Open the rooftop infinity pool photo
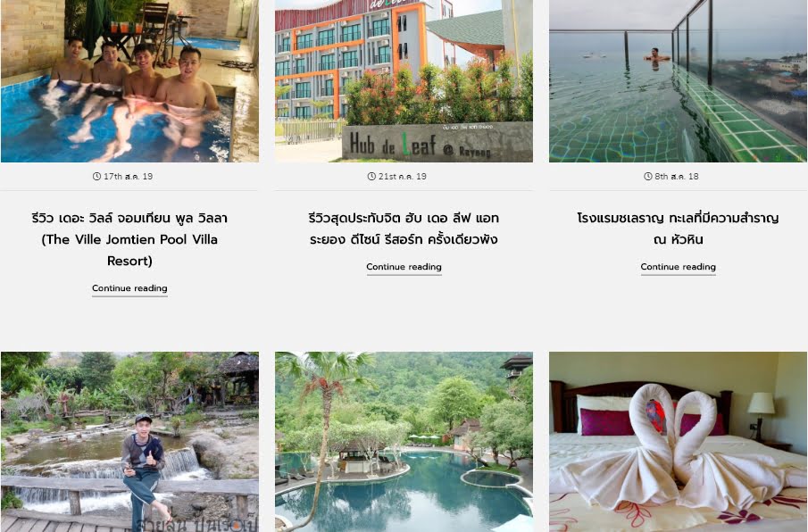 click(679, 81)
